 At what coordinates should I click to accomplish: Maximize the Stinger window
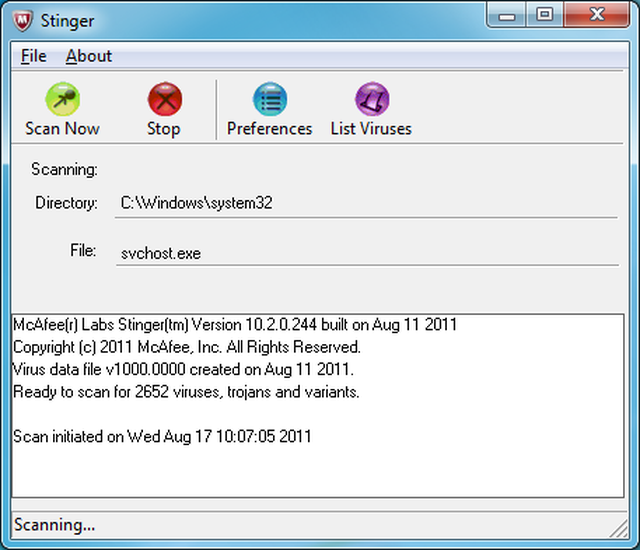point(544,15)
